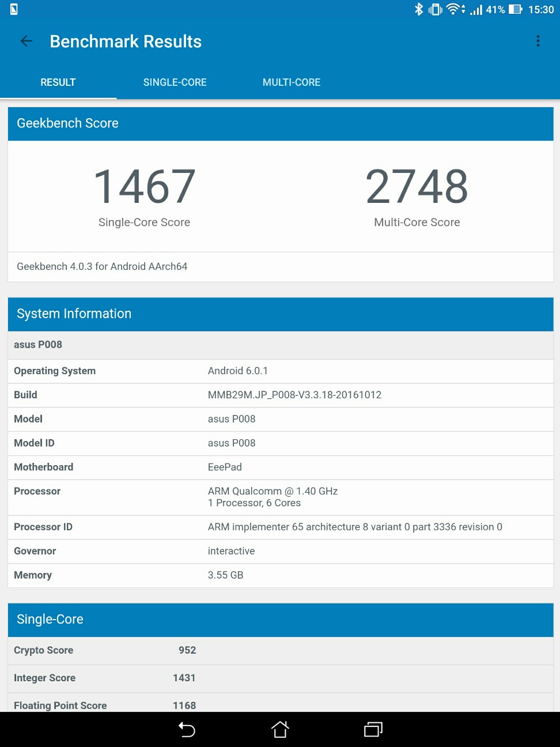
Task: Tap the Floating Point Score label
Action: (x=60, y=705)
